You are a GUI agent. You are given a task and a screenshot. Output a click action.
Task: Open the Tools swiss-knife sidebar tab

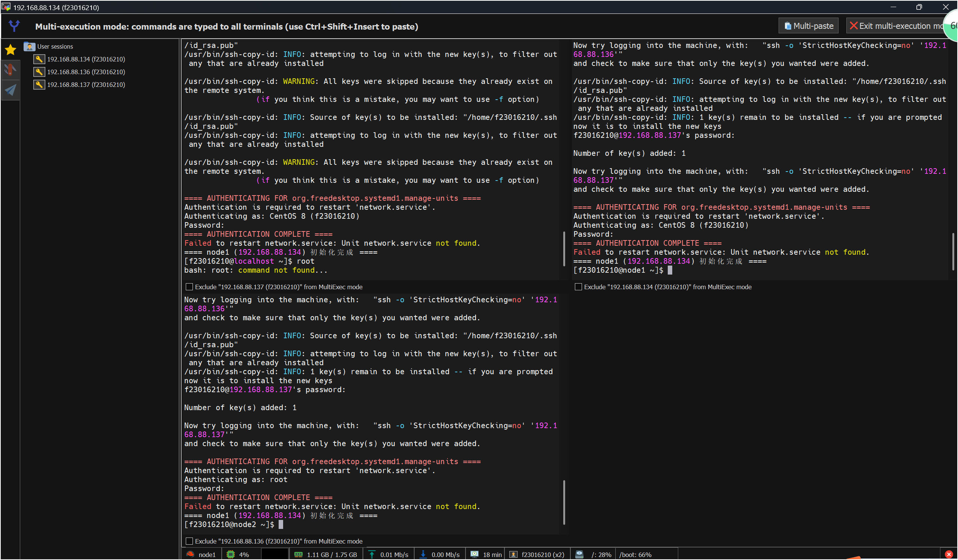[x=10, y=70]
